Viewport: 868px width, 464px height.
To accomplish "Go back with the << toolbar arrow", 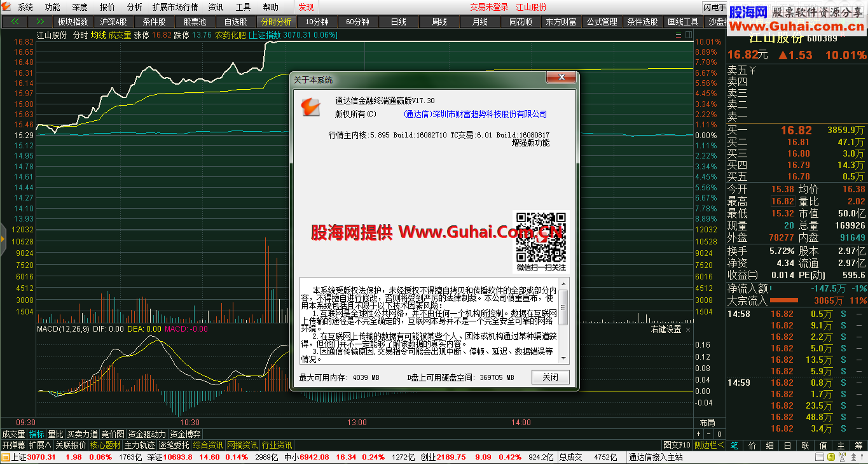I will pyautogui.click(x=15, y=22).
